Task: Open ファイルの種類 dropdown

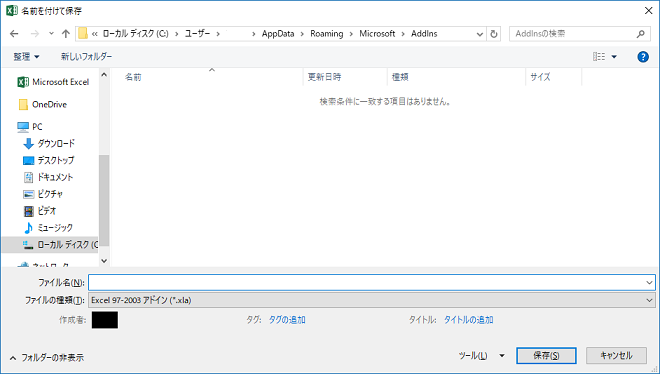Action: click(371, 300)
